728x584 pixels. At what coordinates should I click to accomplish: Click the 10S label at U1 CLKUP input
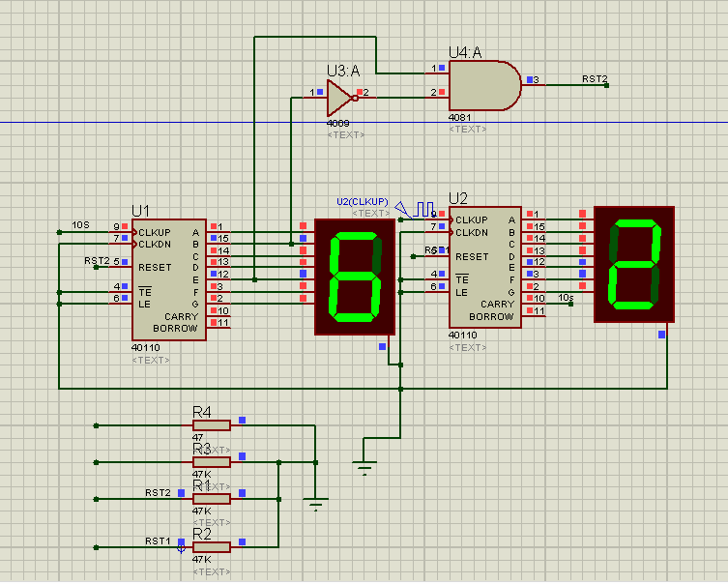pyautogui.click(x=80, y=225)
